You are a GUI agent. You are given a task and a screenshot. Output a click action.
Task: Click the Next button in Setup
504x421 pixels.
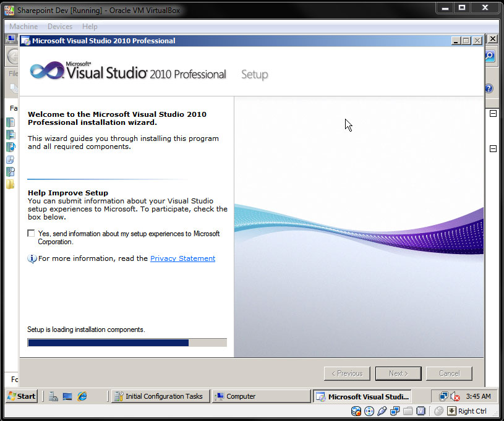click(398, 373)
